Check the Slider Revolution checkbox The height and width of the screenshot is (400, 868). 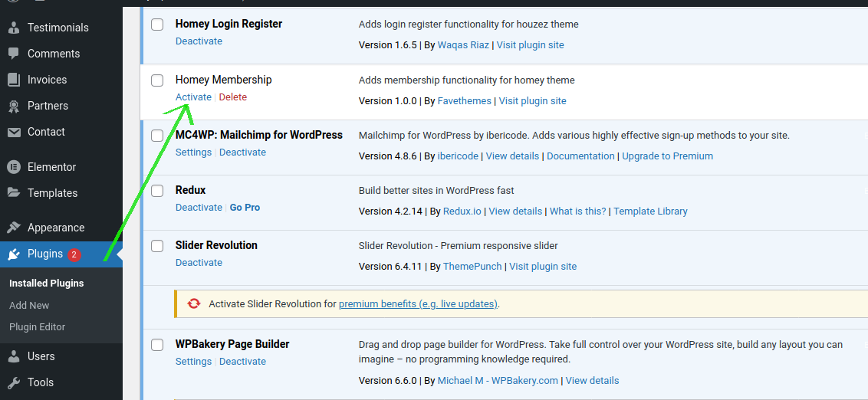(x=157, y=246)
